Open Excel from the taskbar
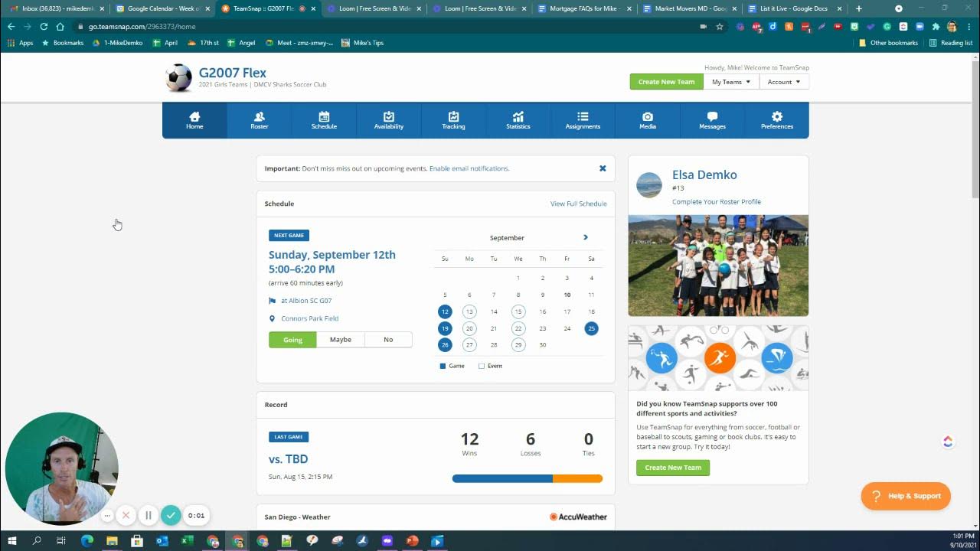980x551 pixels. click(x=187, y=540)
